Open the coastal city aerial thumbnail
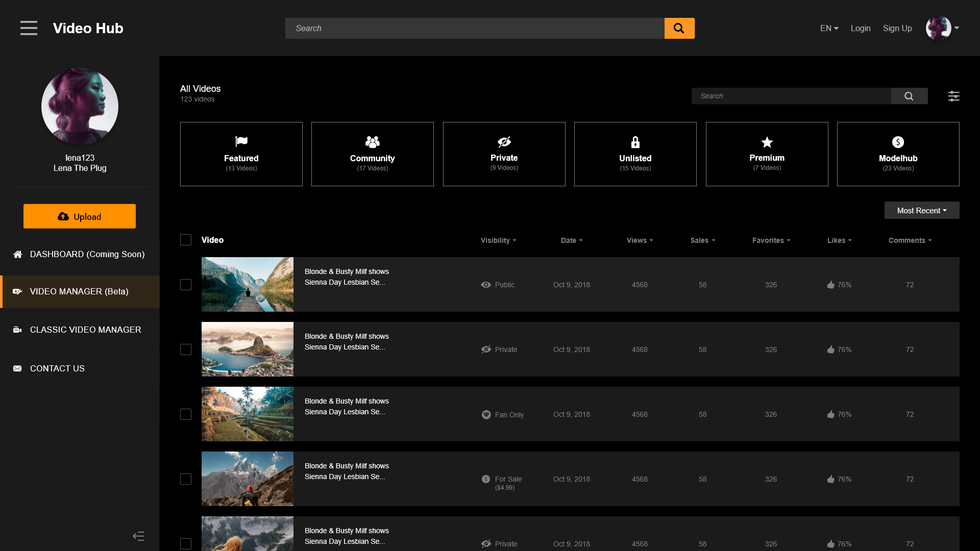This screenshot has height=551, width=980. [x=248, y=349]
